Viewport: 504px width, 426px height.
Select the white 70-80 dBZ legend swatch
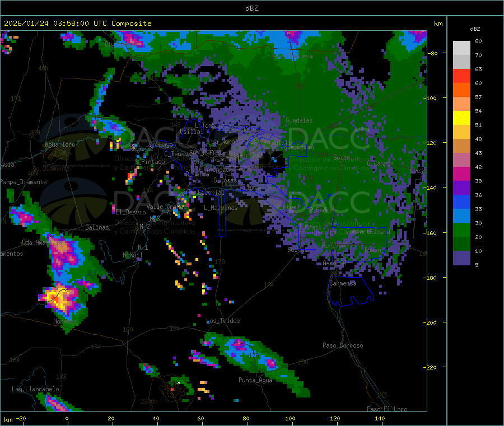click(x=461, y=48)
